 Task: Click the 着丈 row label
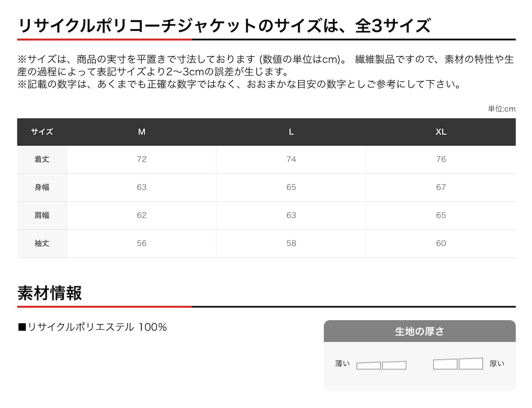(42, 159)
